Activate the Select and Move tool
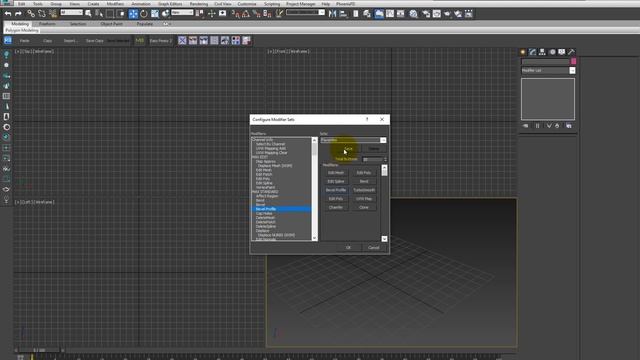The height and width of the screenshot is (360, 640). click(133, 14)
